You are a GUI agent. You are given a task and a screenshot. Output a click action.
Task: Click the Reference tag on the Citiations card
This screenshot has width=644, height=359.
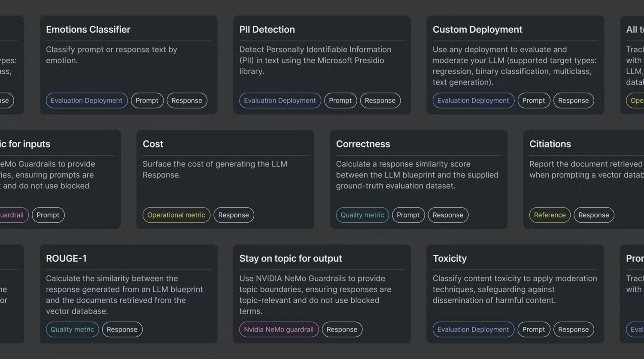[550, 215]
